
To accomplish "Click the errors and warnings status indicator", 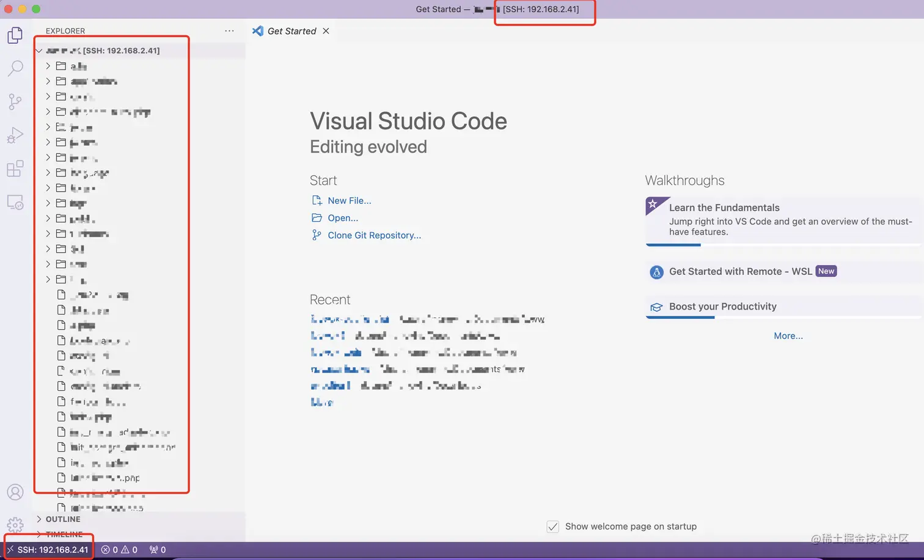I will point(119,550).
